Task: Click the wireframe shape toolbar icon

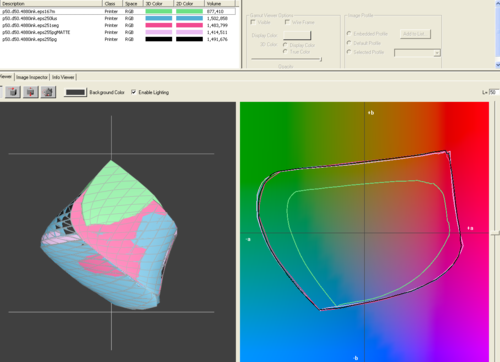Action: [48, 92]
